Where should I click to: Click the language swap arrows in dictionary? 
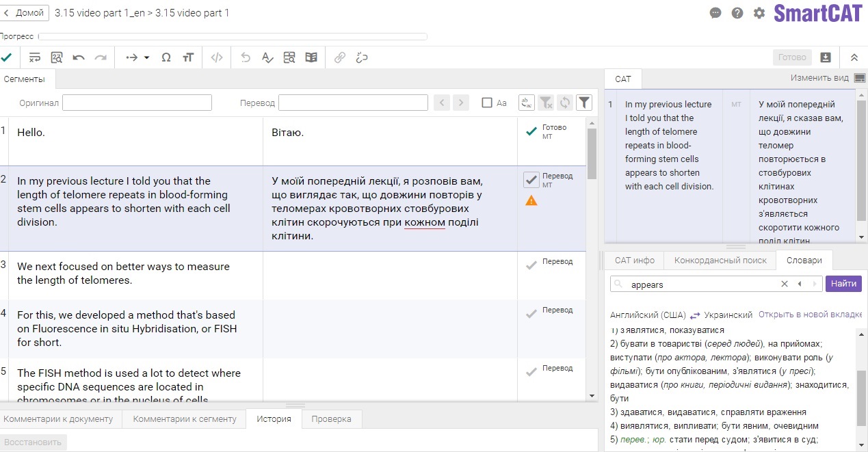695,315
